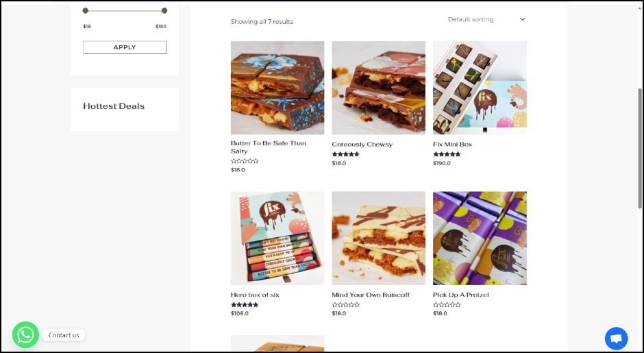644x353 pixels.
Task: Select the Cereously Chewy product image
Action: pos(379,88)
